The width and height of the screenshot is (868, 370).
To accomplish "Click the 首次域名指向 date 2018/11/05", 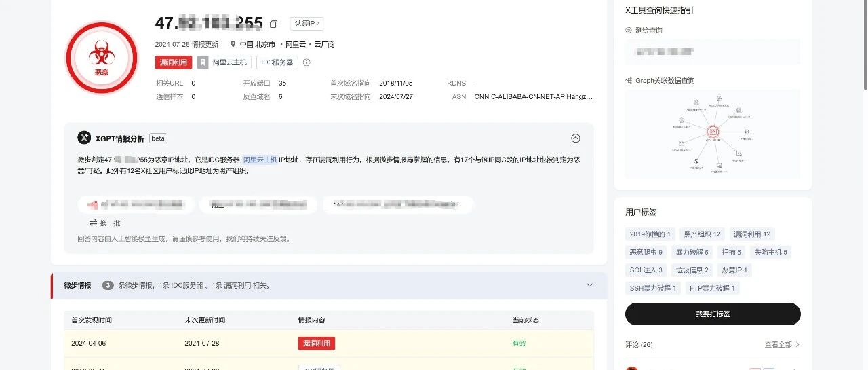I will pos(396,83).
